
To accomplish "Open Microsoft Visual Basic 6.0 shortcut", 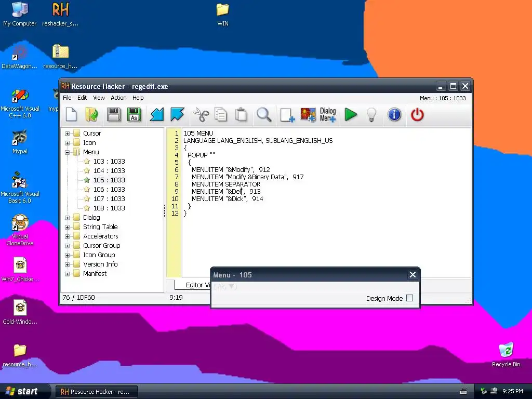I will 20,187.
